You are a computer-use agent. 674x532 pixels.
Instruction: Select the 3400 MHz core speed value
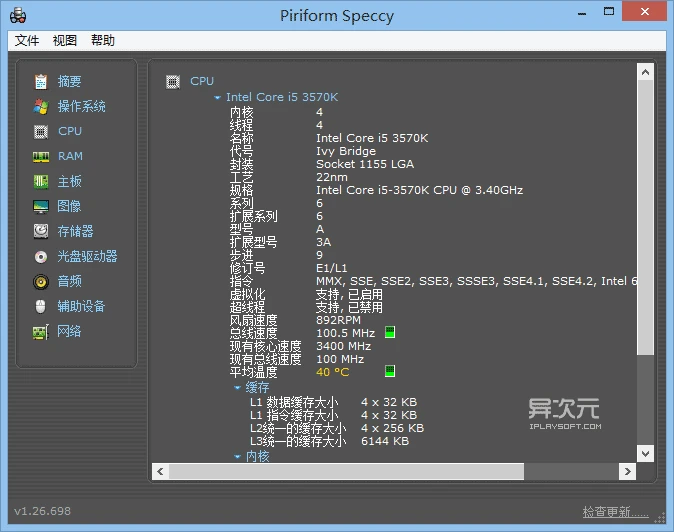[343, 346]
